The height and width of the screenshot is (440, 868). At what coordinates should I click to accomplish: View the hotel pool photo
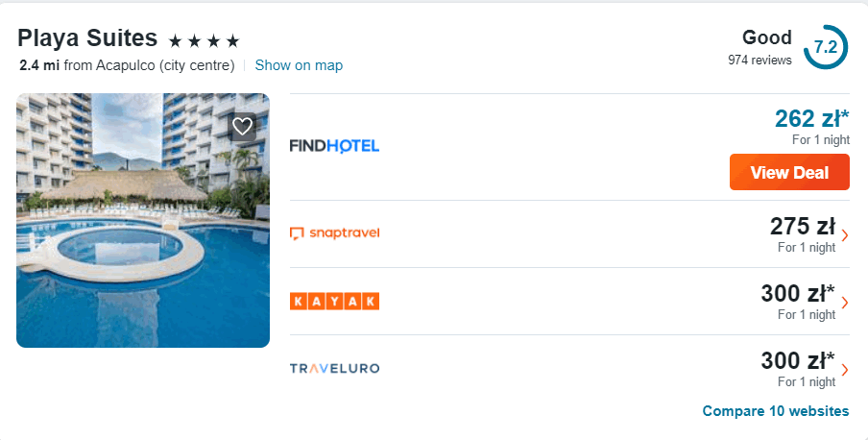click(143, 221)
